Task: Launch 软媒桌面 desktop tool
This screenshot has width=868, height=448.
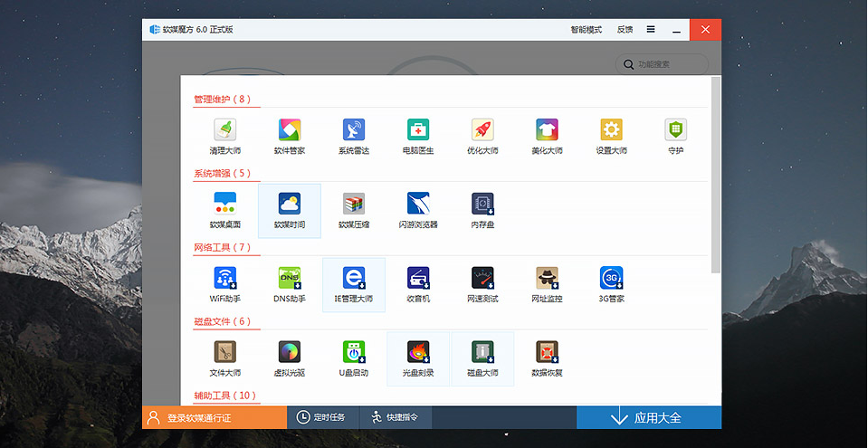Action: [225, 211]
